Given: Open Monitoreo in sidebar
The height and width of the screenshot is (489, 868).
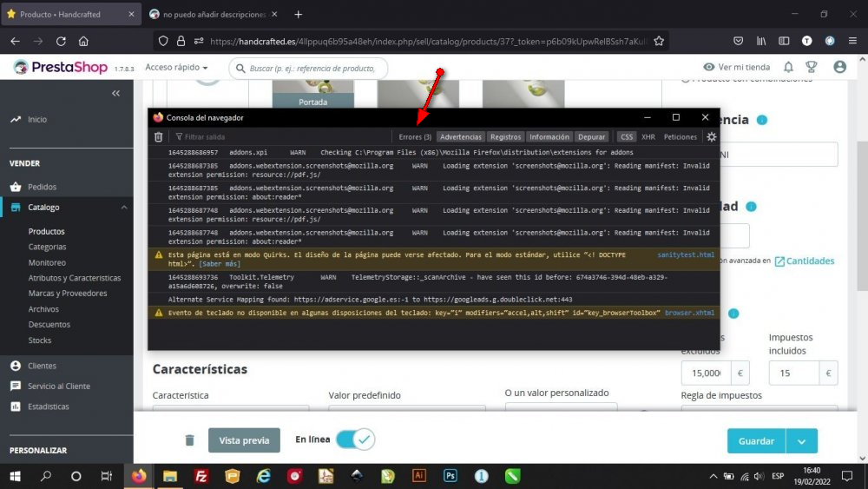Looking at the screenshot, I should [47, 262].
